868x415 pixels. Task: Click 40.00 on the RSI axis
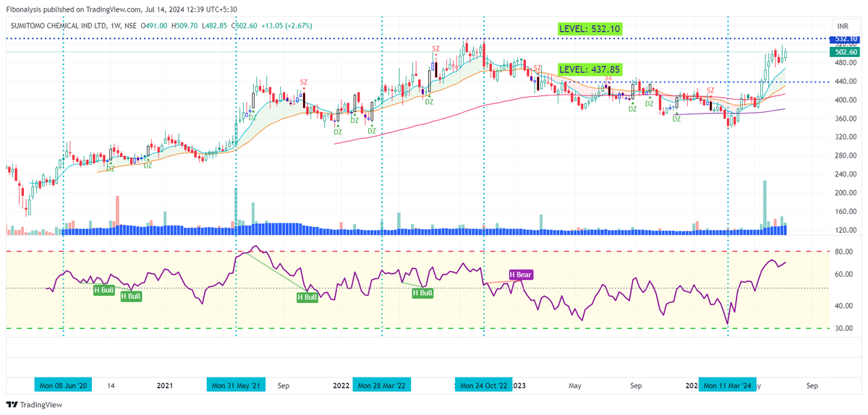coord(846,307)
